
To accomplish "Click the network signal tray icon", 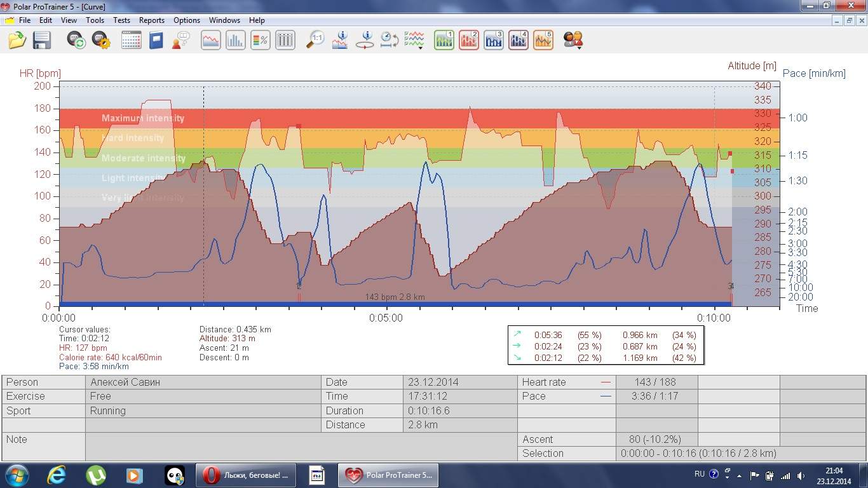I will click(x=785, y=475).
